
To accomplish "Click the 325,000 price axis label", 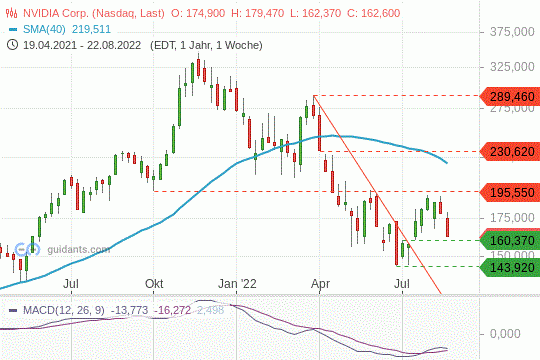I will (x=512, y=66).
